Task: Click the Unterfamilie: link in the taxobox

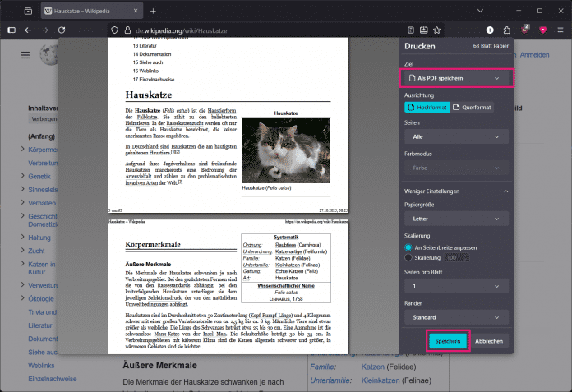Action: (331, 380)
